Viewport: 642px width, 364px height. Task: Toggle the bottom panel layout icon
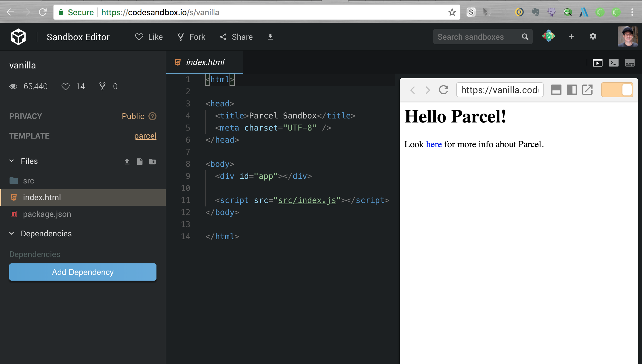pyautogui.click(x=630, y=63)
